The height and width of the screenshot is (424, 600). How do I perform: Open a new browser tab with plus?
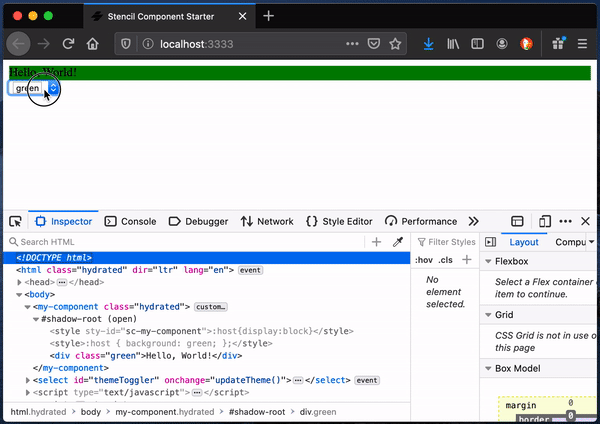pos(269,16)
